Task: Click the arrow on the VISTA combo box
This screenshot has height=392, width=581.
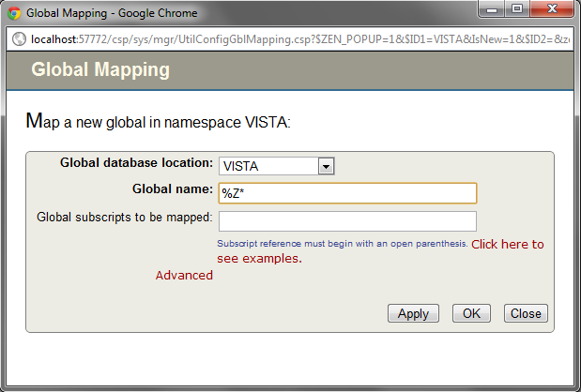Action: [x=326, y=166]
